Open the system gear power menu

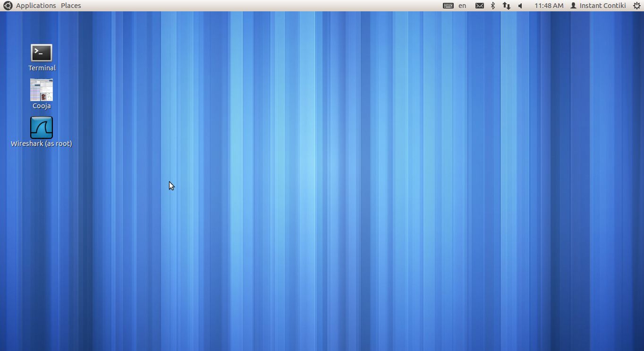pos(636,6)
